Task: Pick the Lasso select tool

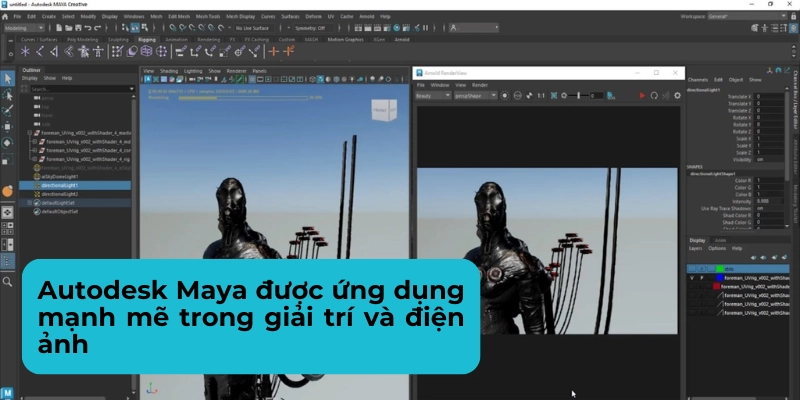Action: point(7,94)
